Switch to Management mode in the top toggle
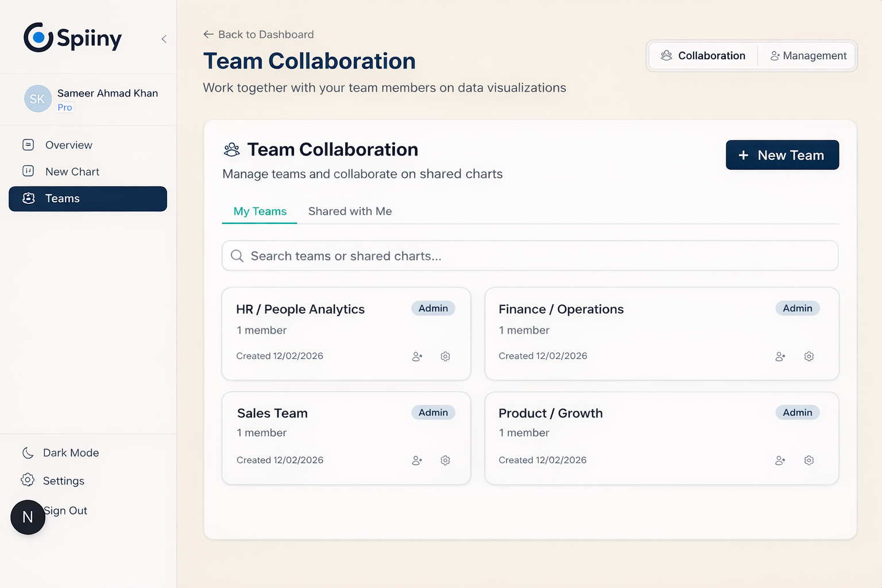Viewport: 882px width, 588px height. pyautogui.click(x=808, y=55)
